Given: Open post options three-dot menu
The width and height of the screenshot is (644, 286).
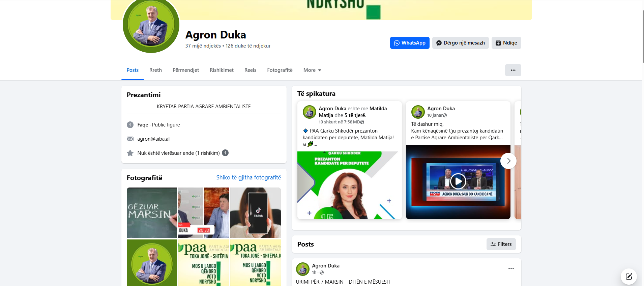Looking at the screenshot, I should 511,268.
